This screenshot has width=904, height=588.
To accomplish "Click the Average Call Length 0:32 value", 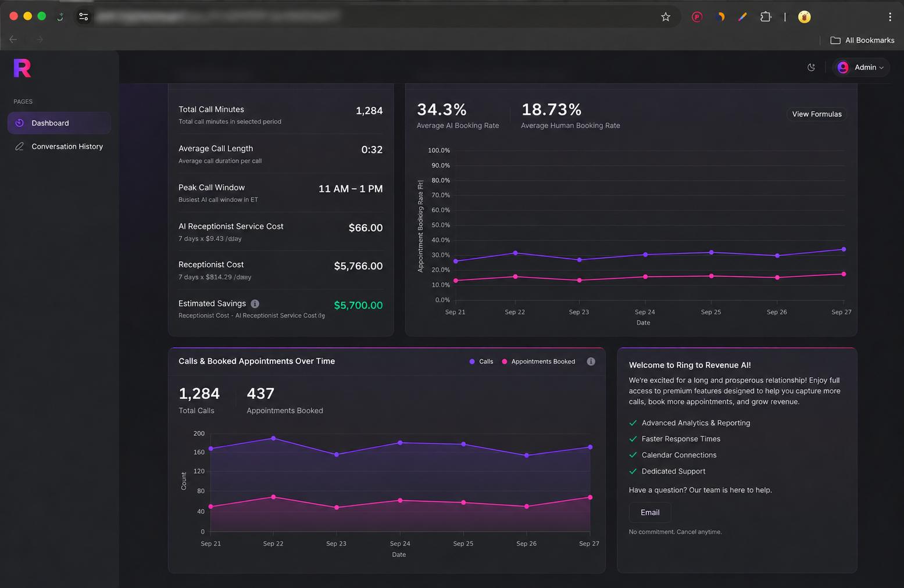I will point(372,150).
